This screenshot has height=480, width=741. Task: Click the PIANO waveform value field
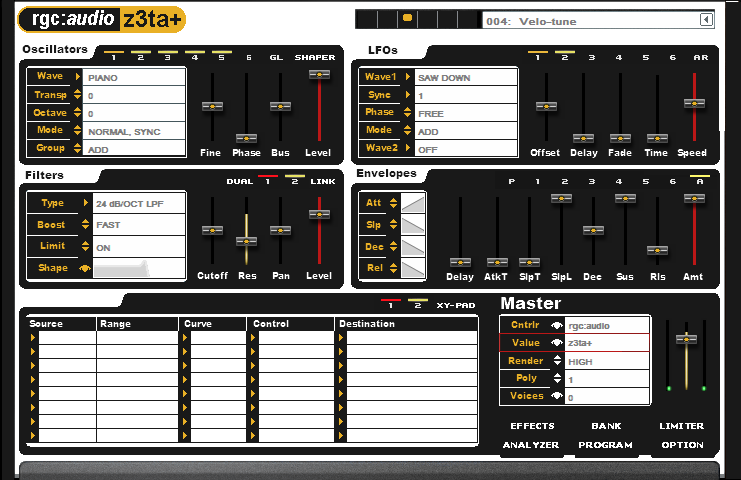tap(134, 77)
